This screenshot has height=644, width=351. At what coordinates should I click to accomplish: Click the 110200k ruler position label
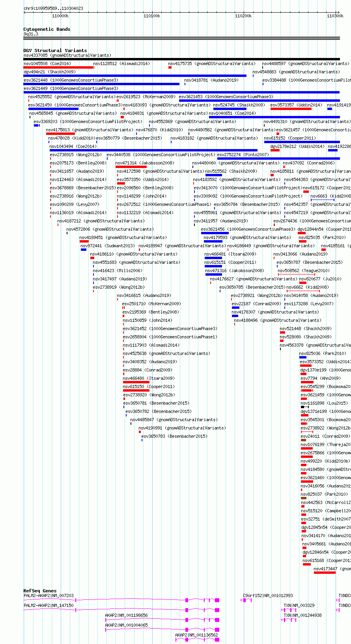tap(243, 16)
